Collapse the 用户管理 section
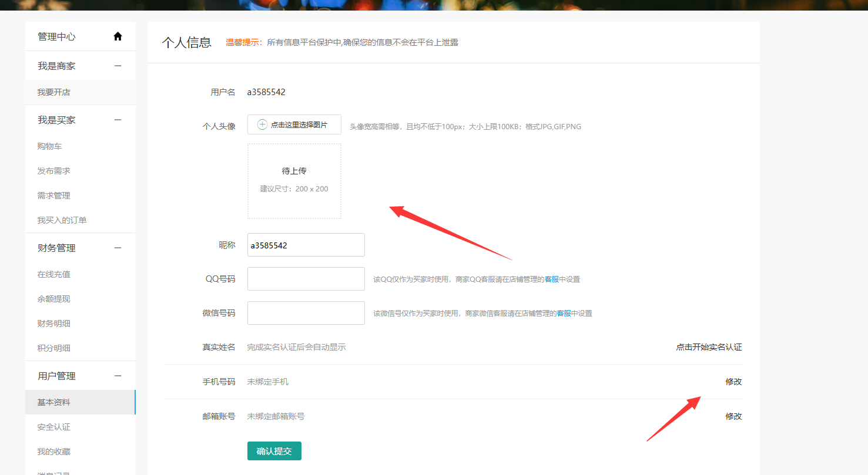The image size is (868, 475). click(x=118, y=376)
